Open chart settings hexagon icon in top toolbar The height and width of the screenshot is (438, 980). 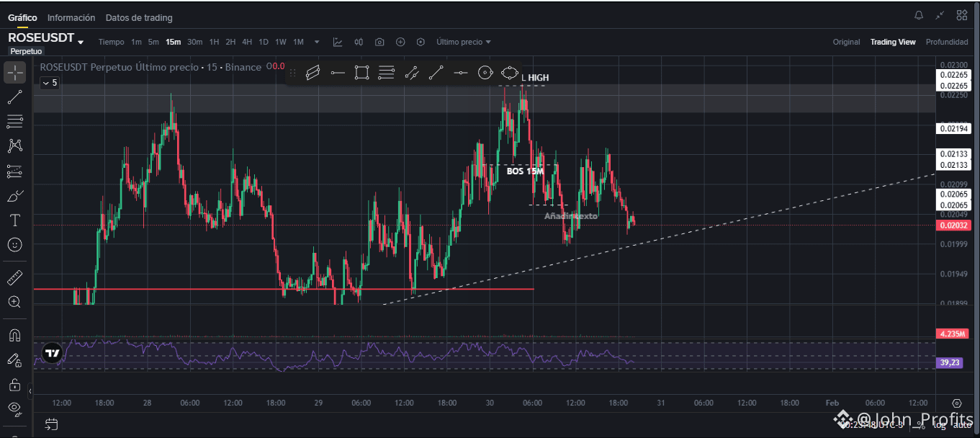click(x=421, y=42)
